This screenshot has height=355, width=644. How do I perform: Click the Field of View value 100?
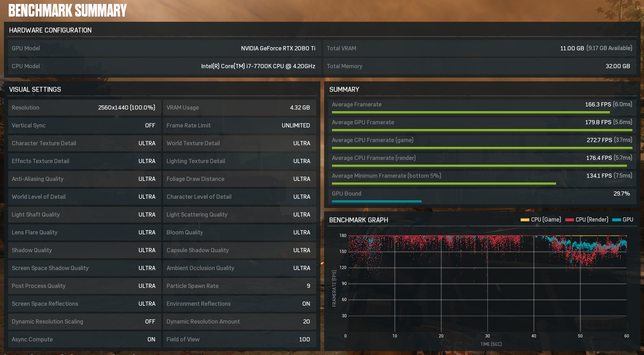pyautogui.click(x=304, y=339)
